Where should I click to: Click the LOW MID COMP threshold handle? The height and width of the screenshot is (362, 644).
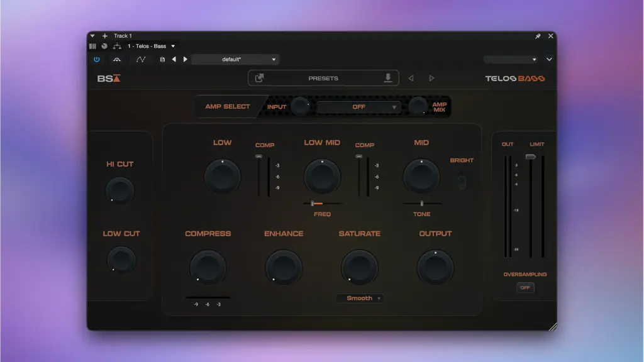359,156
